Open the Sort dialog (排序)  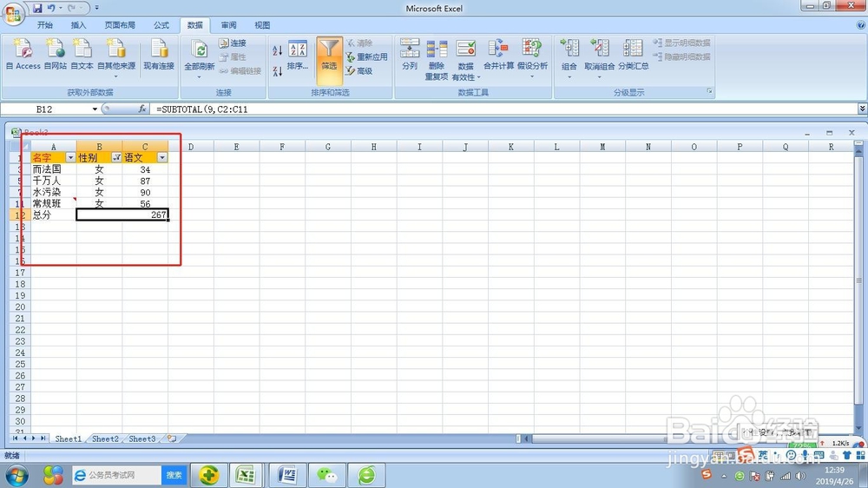click(x=298, y=56)
